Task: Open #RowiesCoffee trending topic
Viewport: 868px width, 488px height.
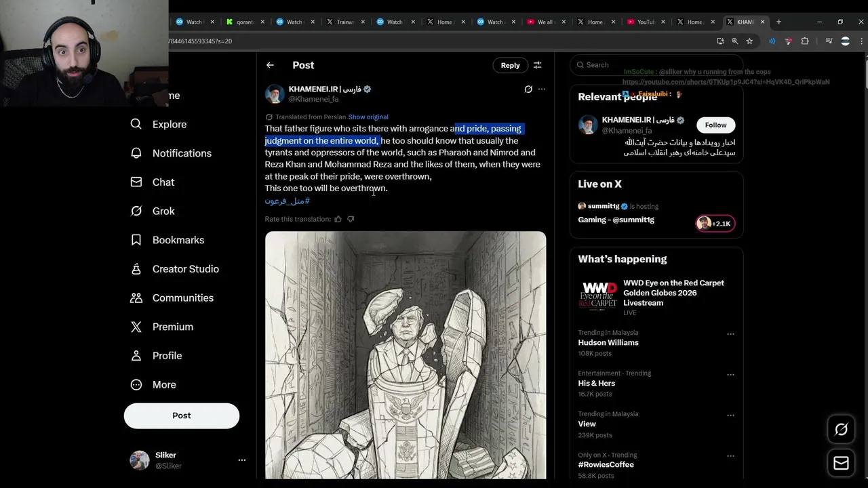Action: (606, 465)
